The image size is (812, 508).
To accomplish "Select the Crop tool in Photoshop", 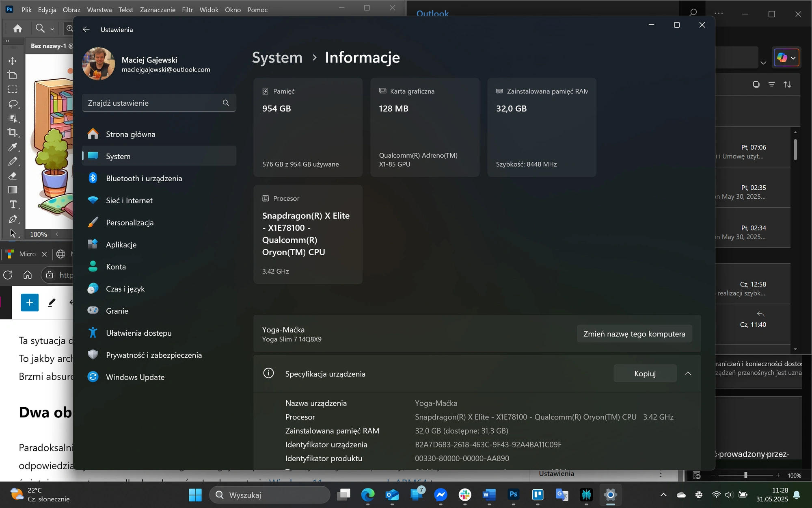I will pyautogui.click(x=13, y=132).
